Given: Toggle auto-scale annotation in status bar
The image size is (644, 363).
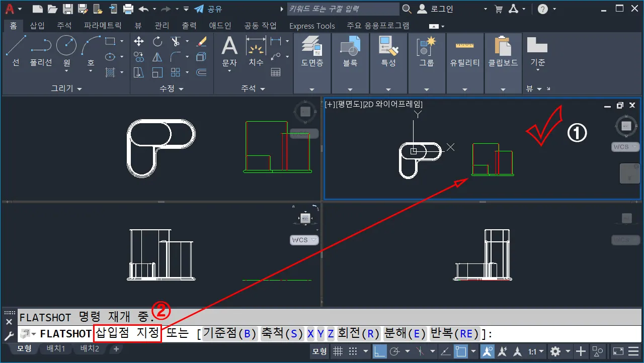Looking at the screenshot, I should coord(503,351).
